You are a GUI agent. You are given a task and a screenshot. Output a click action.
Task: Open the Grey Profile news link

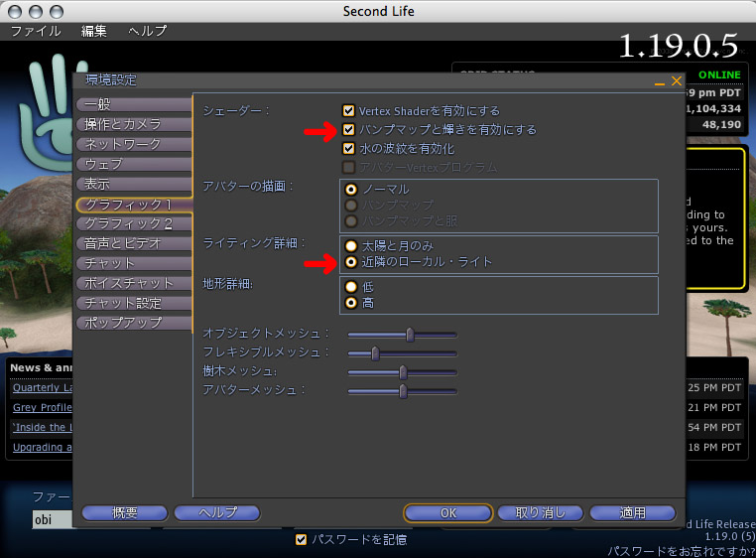coord(43,407)
